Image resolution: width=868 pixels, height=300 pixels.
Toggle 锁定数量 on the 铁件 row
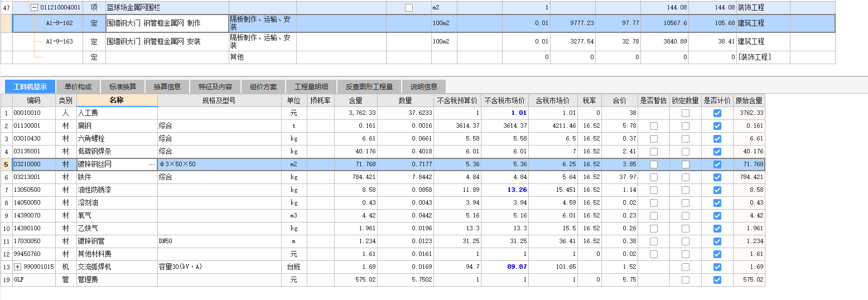pos(685,177)
